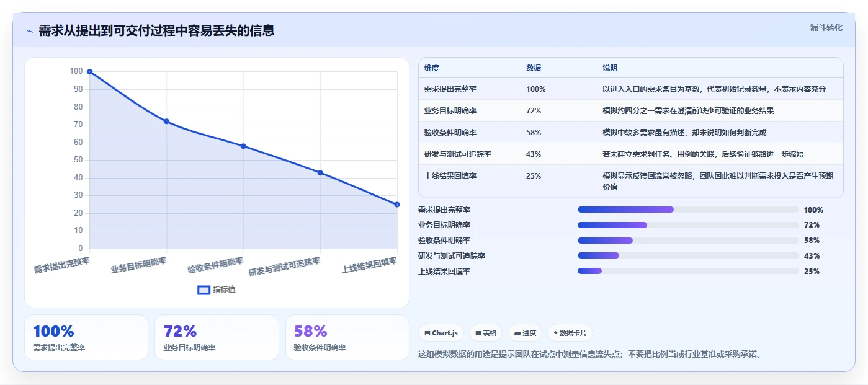
Task: Open the 58% 验收条件明确率 KPI card
Action: 347,337
